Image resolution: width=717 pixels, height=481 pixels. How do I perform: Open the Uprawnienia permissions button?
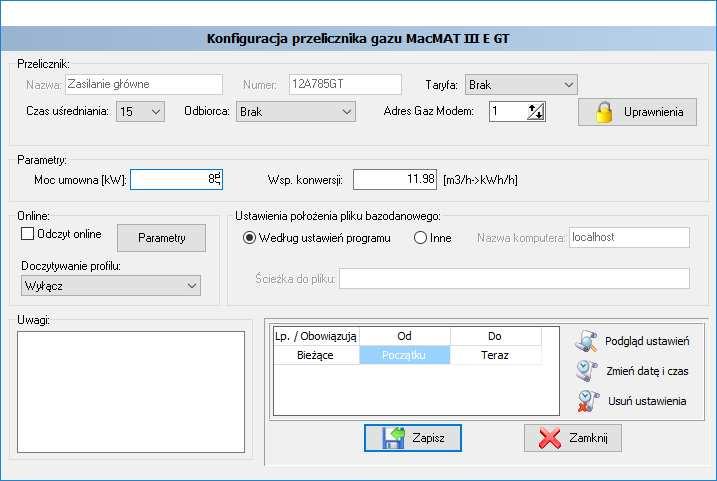[637, 112]
